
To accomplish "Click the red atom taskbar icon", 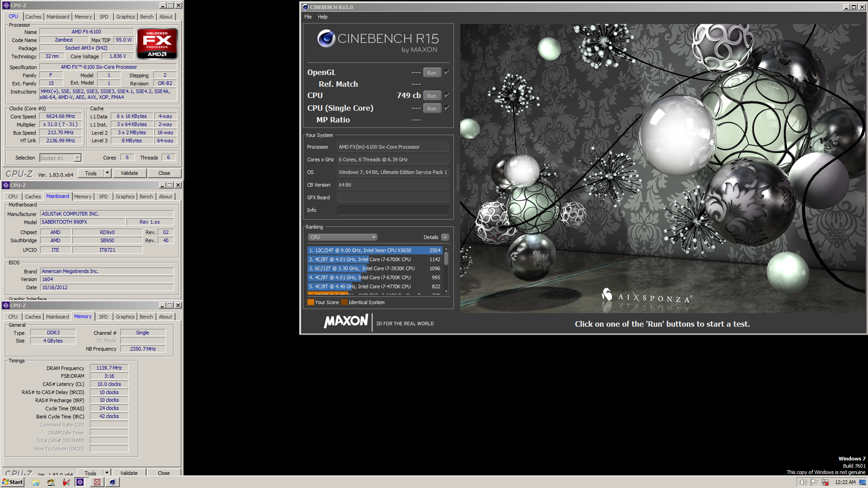I will 97,482.
